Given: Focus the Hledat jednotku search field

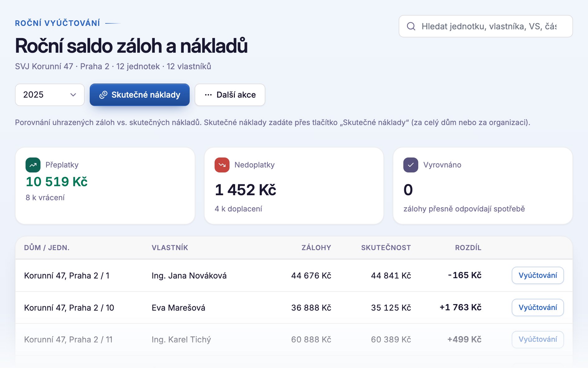Looking at the screenshot, I should tap(486, 26).
